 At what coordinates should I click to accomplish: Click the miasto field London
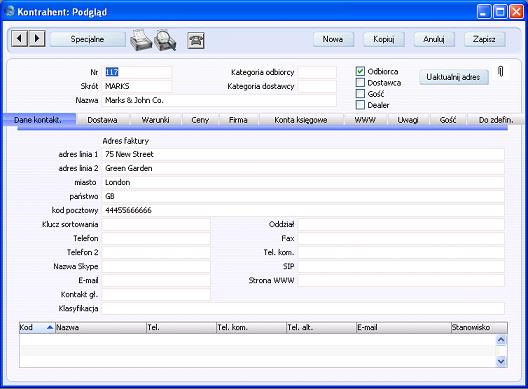(303, 182)
